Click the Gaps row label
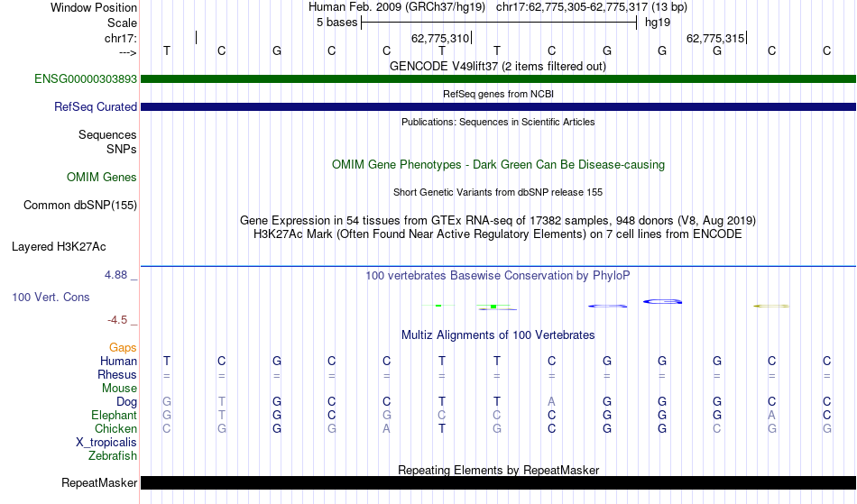This screenshot has width=857, height=504. [x=123, y=347]
